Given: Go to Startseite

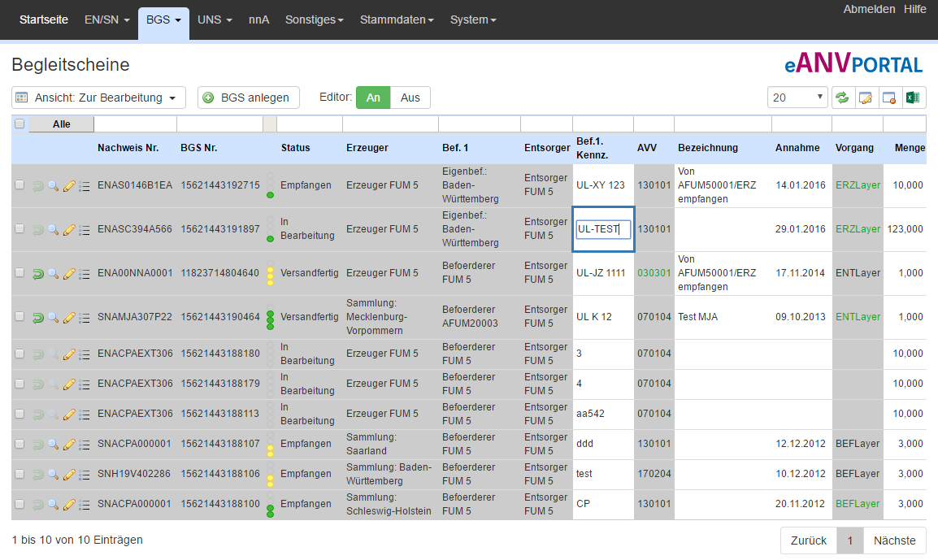Looking at the screenshot, I should 44,20.
